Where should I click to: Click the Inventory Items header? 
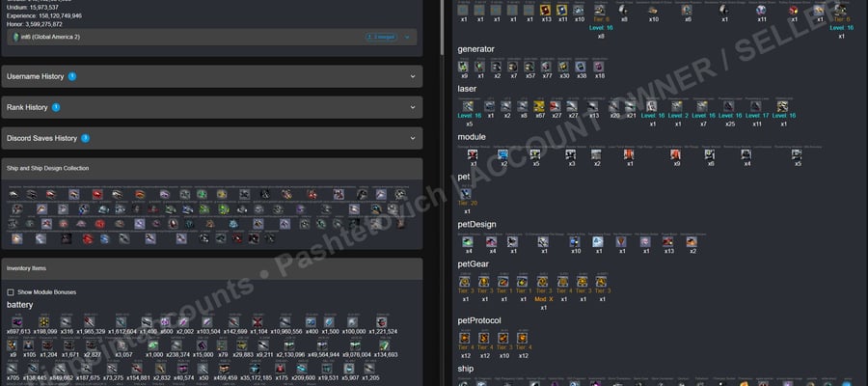(211, 268)
